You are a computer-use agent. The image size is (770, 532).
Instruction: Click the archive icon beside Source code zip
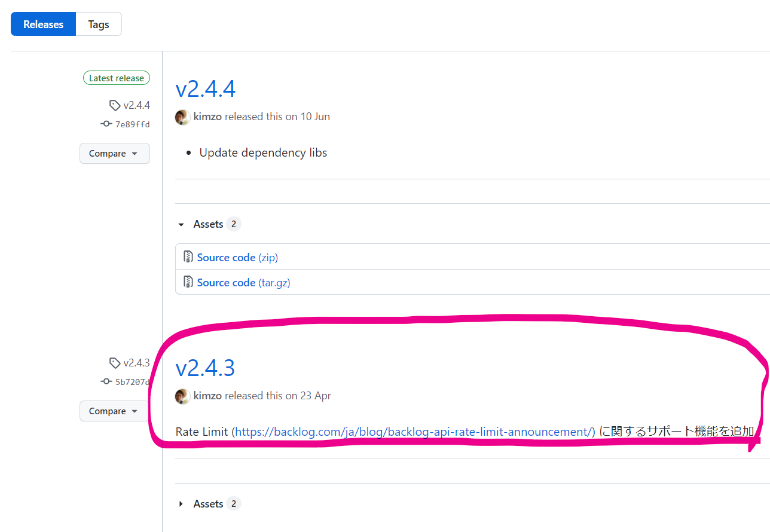click(188, 256)
